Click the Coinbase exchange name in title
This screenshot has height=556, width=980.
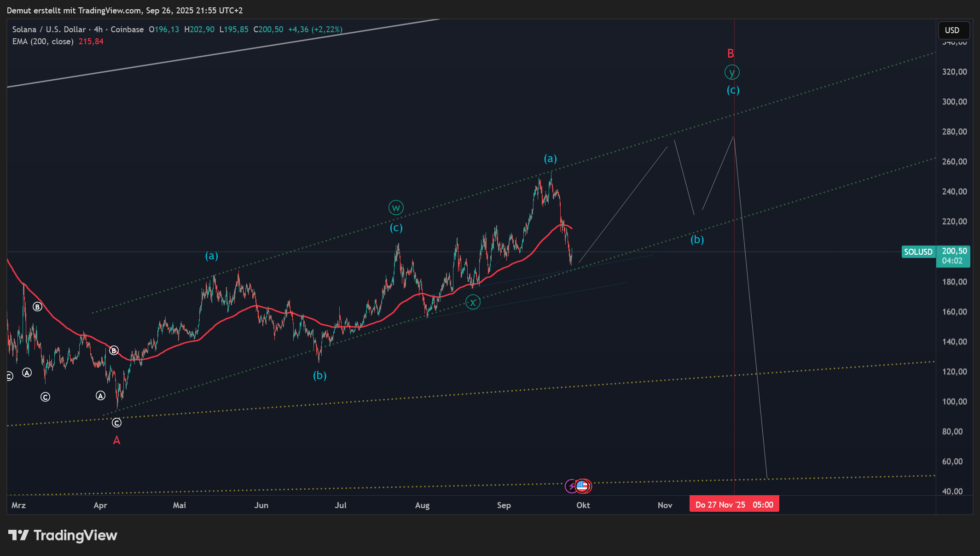[127, 29]
